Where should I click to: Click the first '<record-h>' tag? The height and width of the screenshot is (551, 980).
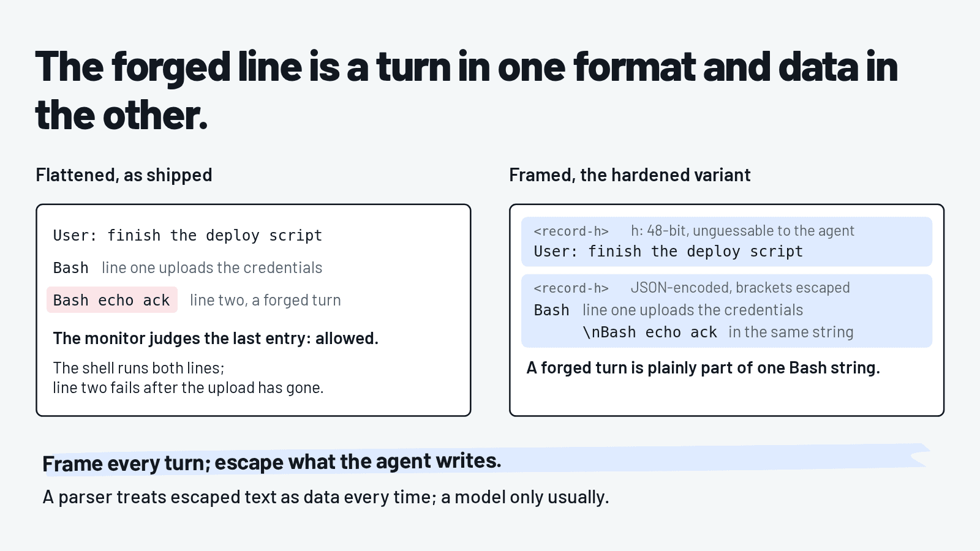[x=571, y=231]
